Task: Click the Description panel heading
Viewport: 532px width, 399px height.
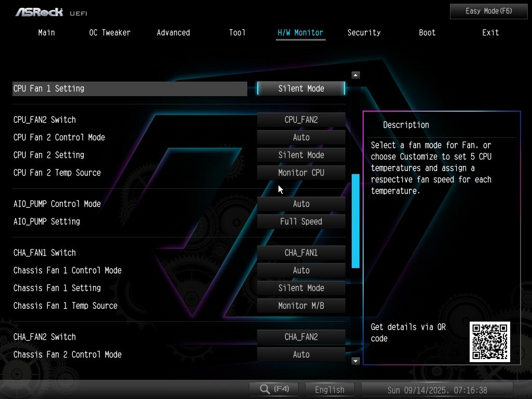Action: pos(406,125)
